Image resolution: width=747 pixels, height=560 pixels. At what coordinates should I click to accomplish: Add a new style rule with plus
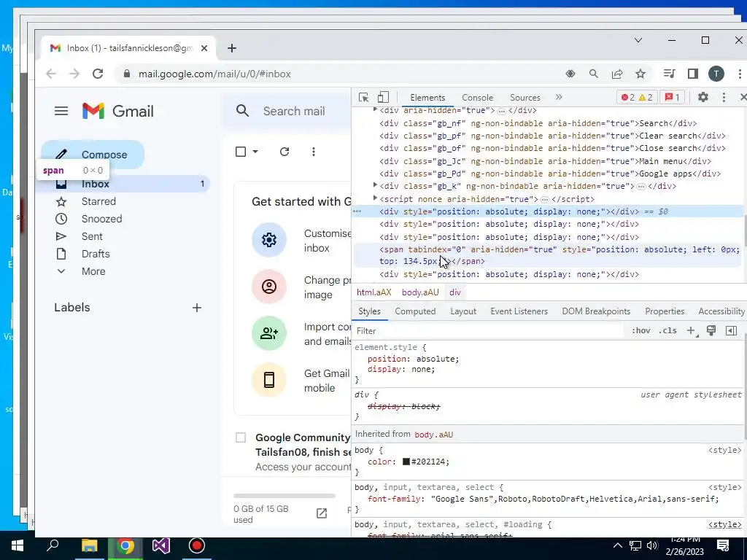tap(691, 331)
